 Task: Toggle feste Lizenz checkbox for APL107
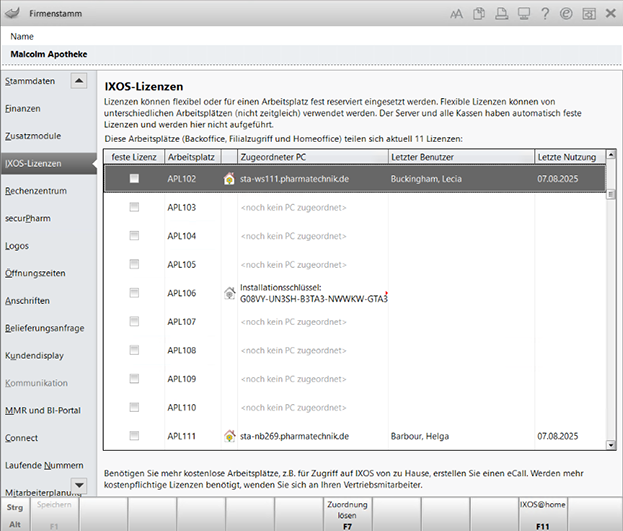pos(134,322)
